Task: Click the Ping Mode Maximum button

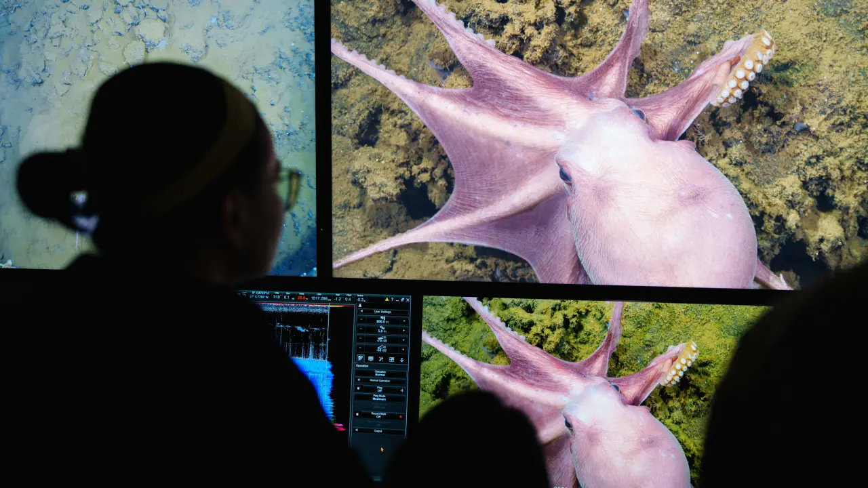Action: 380,399
